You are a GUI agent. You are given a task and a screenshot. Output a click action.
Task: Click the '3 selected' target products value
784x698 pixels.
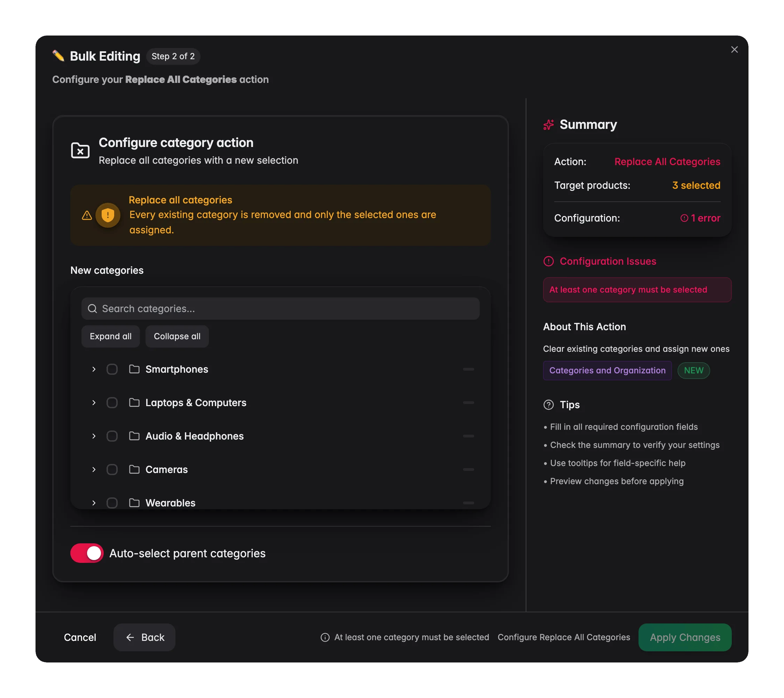[x=696, y=185]
